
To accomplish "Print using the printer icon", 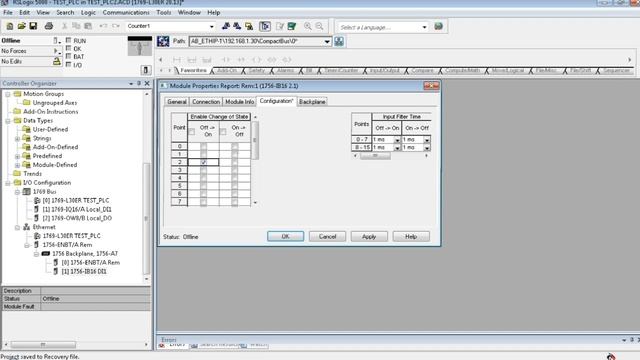I will point(49,26).
